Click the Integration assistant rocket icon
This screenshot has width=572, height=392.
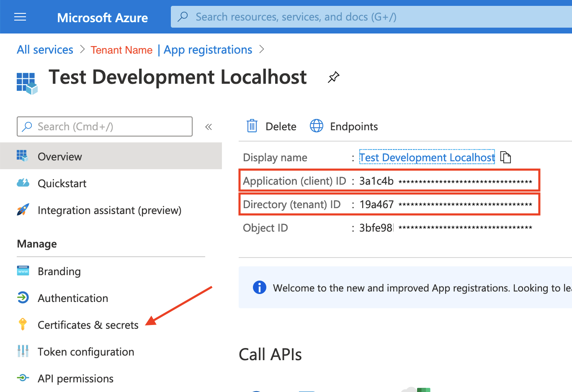23,209
